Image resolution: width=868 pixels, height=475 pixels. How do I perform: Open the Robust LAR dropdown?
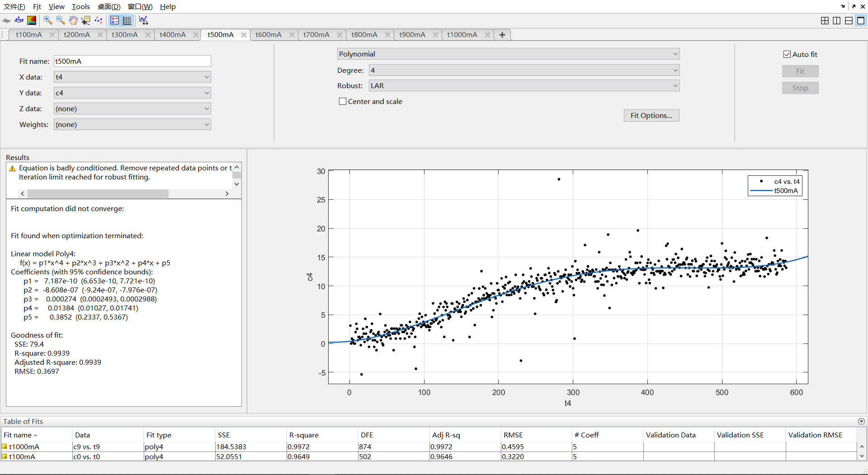coord(524,85)
